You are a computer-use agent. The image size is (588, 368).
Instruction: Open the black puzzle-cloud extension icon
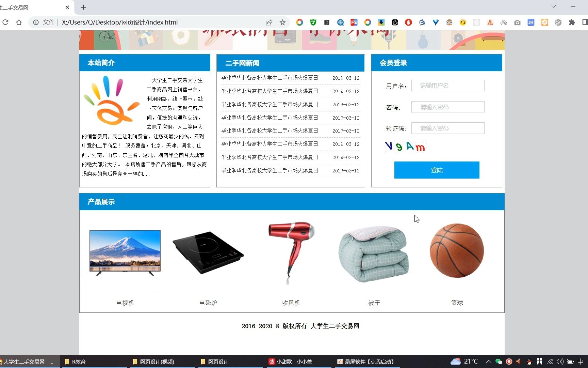395,22
